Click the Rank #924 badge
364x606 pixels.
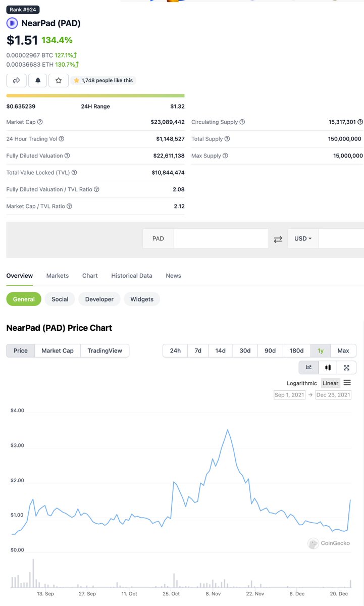coord(23,10)
